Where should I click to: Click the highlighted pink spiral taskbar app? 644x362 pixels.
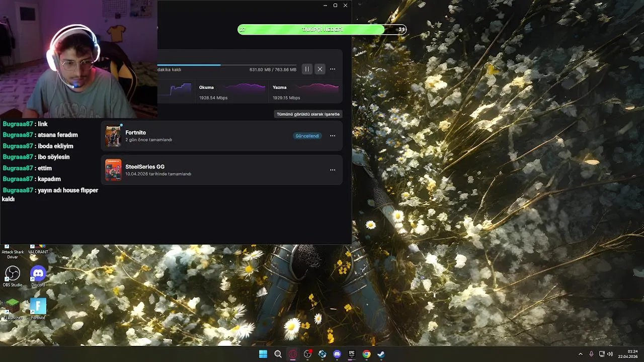coord(293,354)
